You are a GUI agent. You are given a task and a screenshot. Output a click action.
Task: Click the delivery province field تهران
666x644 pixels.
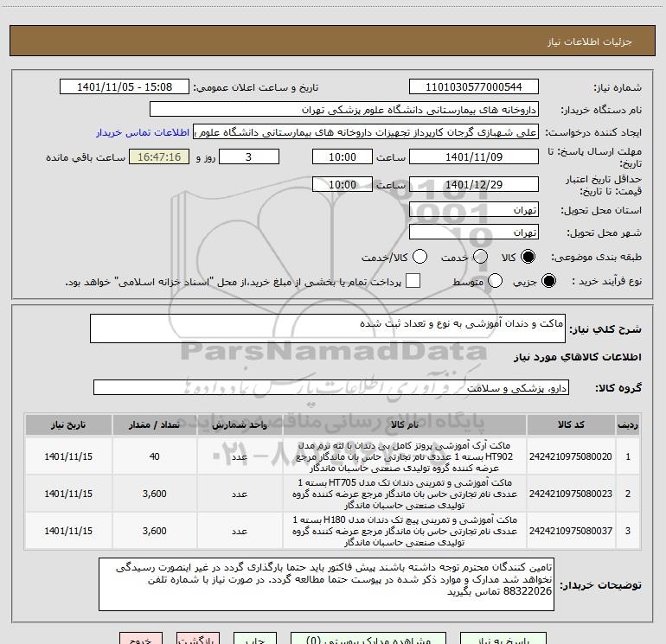pyautogui.click(x=474, y=210)
